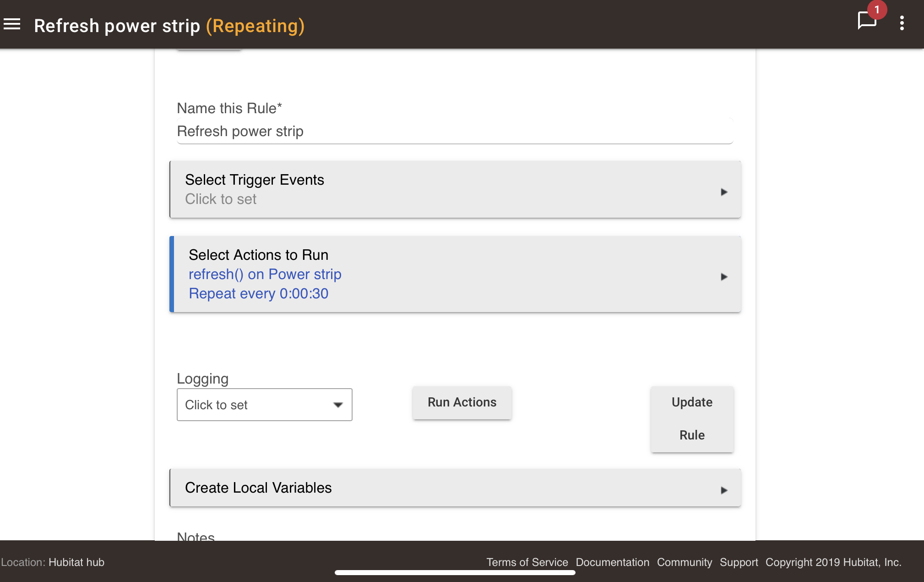Open the hamburger navigation menu

12,24
